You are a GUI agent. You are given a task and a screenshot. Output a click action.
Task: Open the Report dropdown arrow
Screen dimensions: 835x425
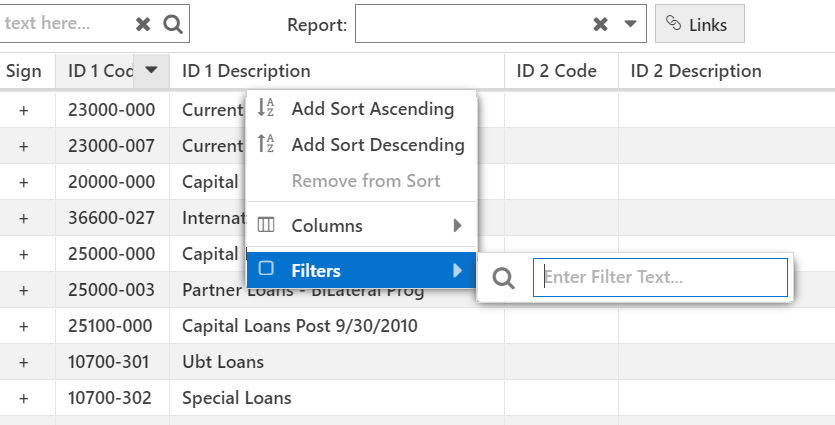pyautogui.click(x=630, y=24)
